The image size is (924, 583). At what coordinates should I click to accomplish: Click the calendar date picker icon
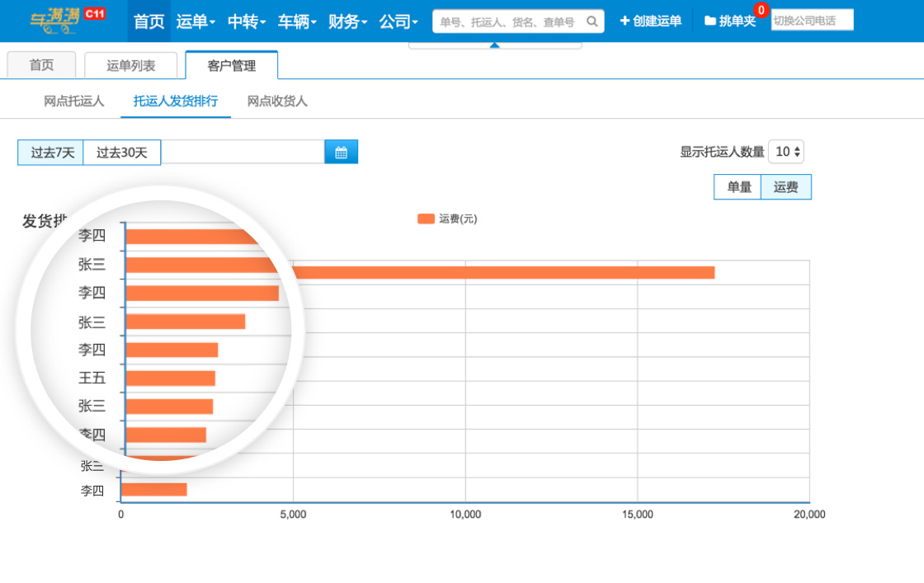[341, 152]
